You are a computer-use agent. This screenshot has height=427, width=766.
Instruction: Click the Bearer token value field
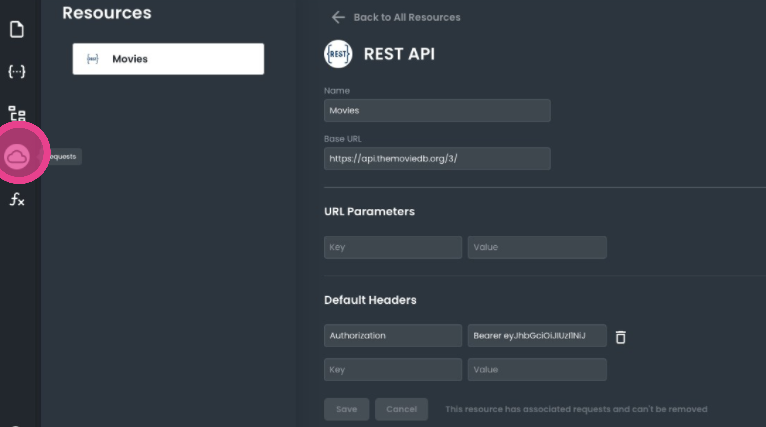(x=537, y=336)
